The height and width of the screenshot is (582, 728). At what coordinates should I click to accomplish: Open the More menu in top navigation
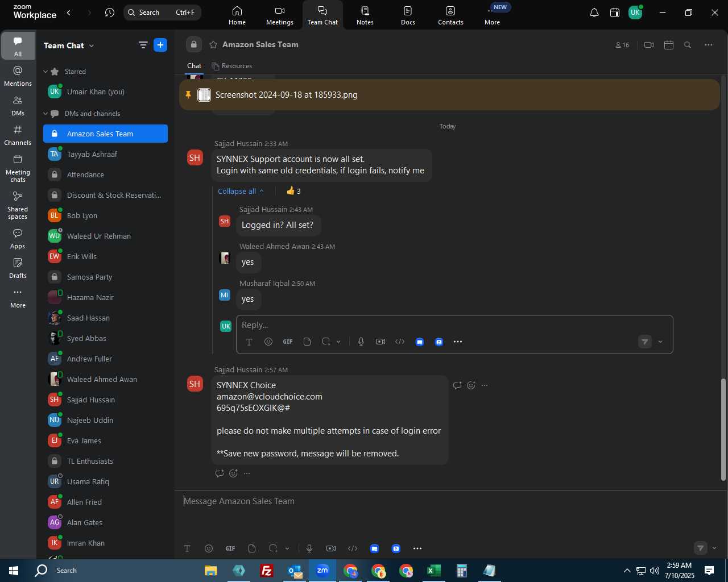tap(493, 15)
